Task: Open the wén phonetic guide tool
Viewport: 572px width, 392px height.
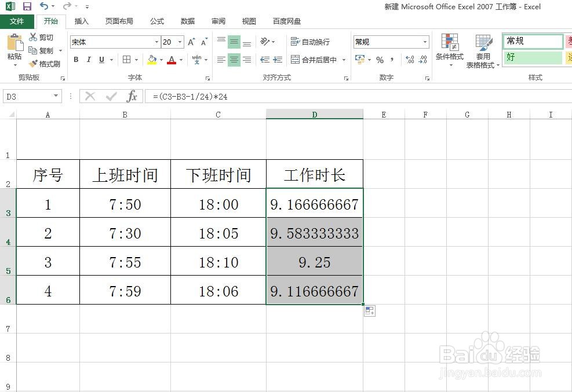Action: [196, 60]
